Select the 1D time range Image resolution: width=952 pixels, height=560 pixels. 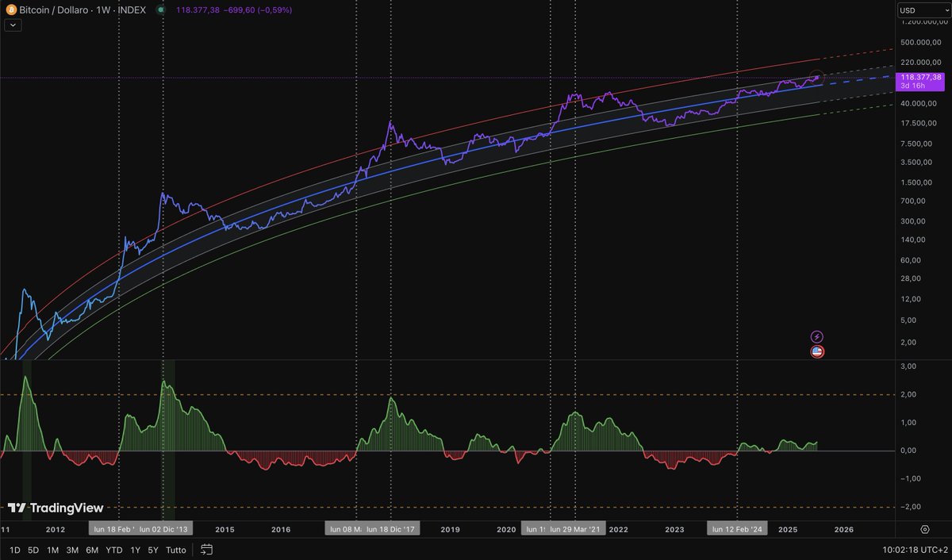(x=14, y=550)
